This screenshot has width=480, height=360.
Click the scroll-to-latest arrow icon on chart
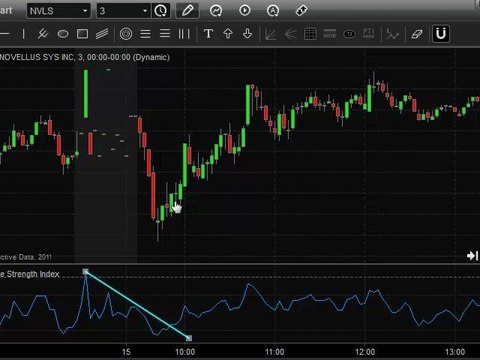point(473,256)
